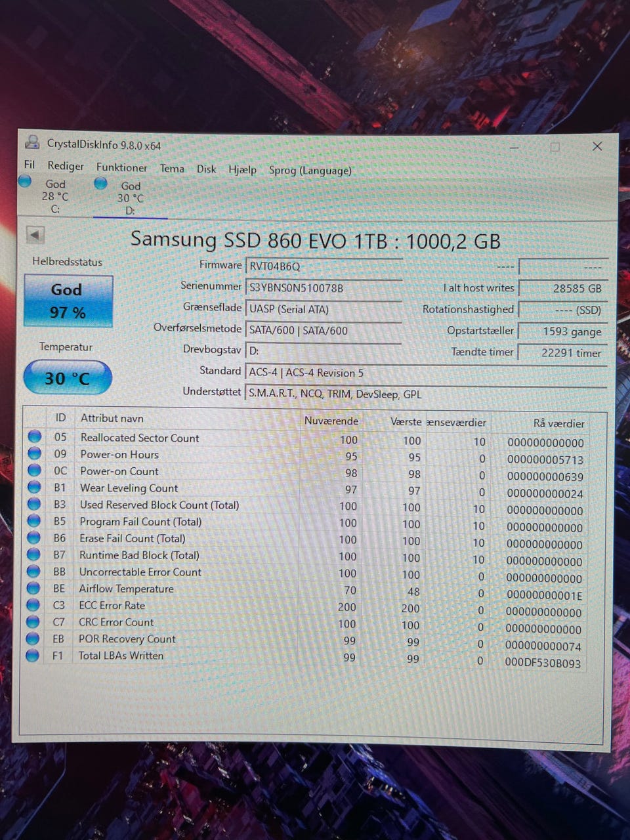This screenshot has width=630, height=840.
Task: Click status icon for Uncorrectable Error Count
Action: tap(33, 572)
